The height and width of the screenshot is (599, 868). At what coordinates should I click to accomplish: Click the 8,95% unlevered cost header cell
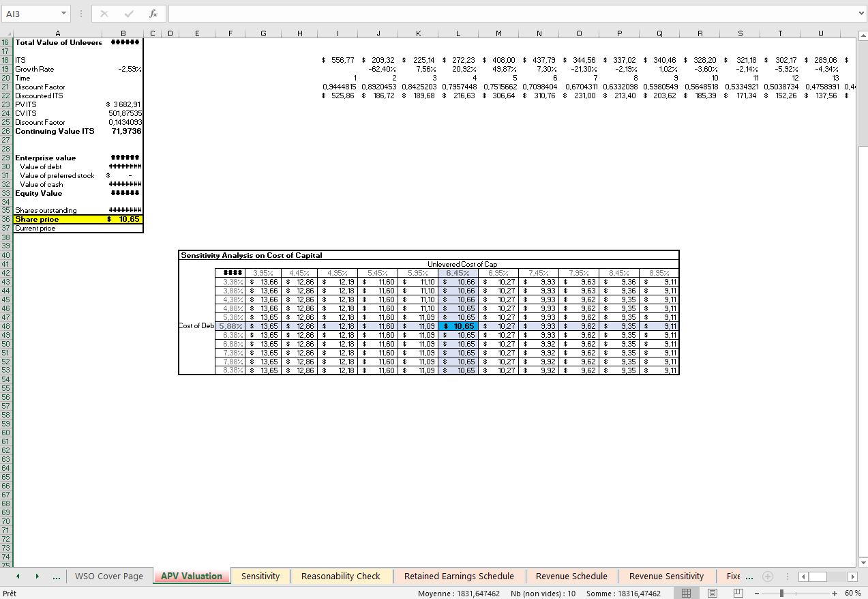(x=659, y=273)
